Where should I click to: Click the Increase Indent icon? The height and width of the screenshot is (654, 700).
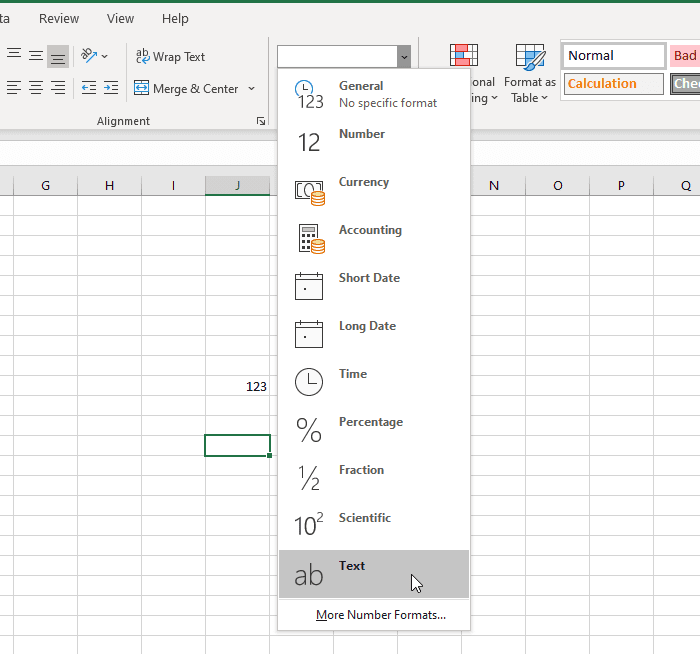tap(111, 88)
